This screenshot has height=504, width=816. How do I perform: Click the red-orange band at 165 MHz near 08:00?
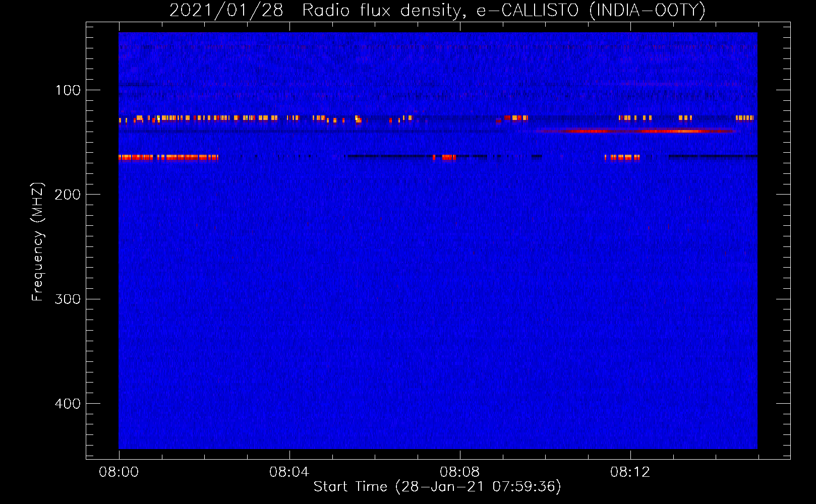(168, 158)
